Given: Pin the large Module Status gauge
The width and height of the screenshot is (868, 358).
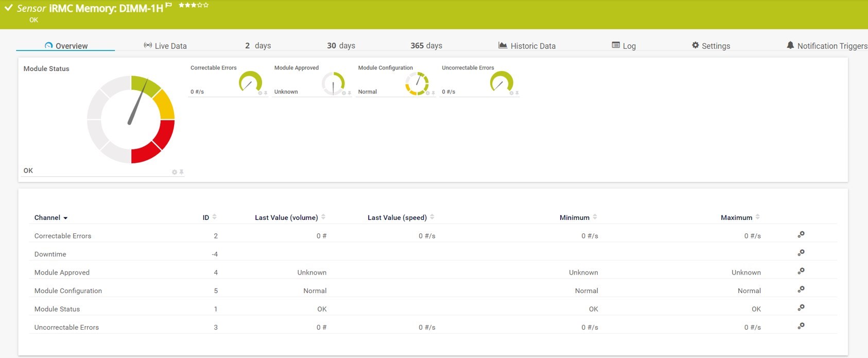Looking at the screenshot, I should pyautogui.click(x=181, y=172).
